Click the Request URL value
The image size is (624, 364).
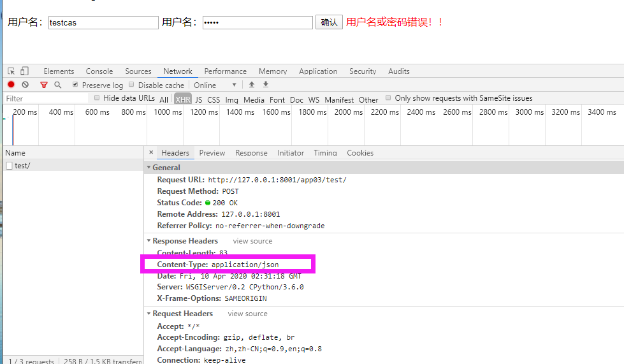point(277,180)
